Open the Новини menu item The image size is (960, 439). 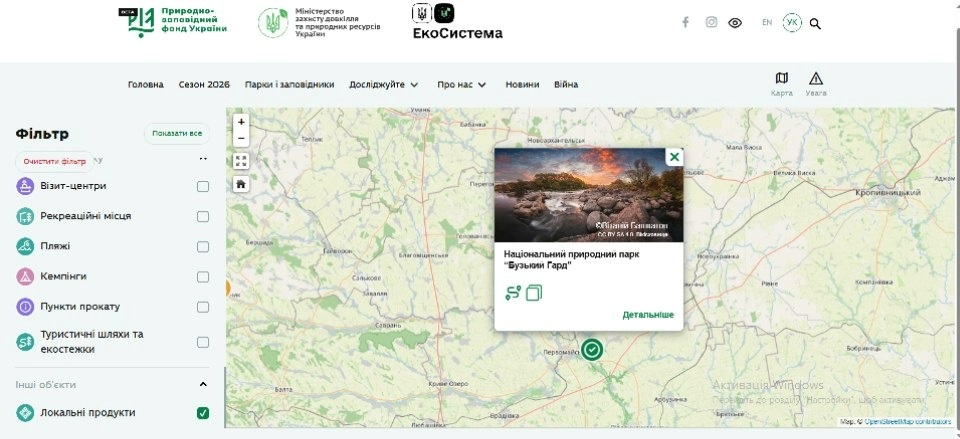coord(522,84)
